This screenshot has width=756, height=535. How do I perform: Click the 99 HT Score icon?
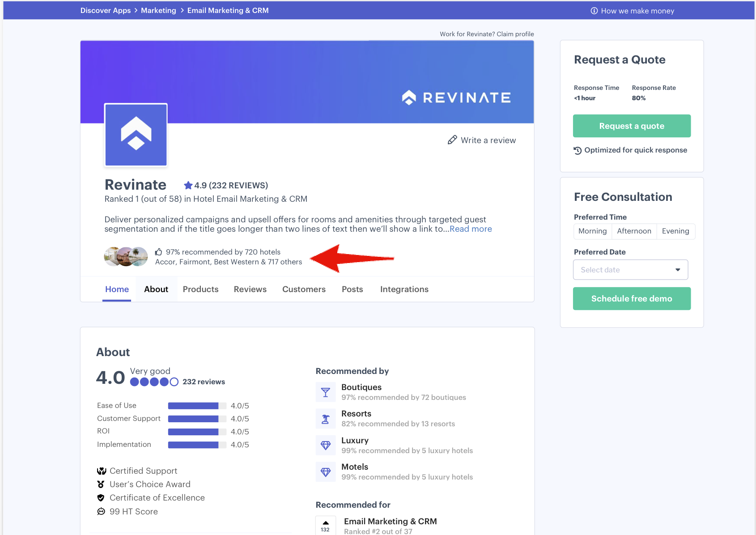coord(101,511)
